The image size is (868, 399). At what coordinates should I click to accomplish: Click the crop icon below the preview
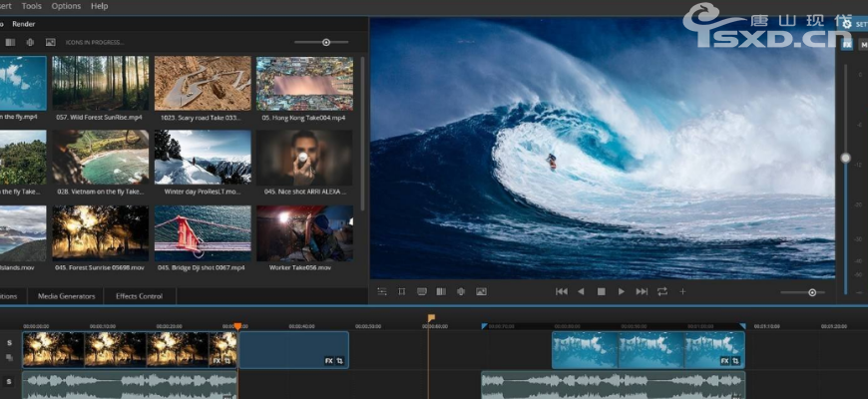[401, 291]
